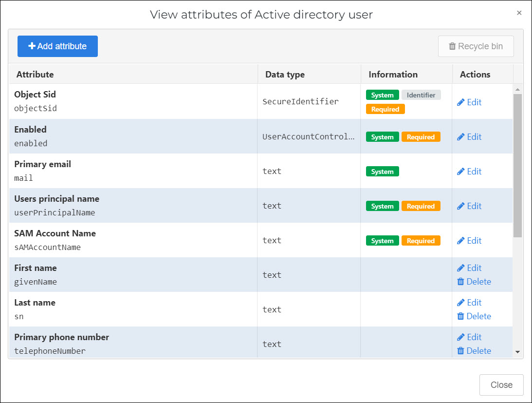Click the SAM Account Name attribute name
Image resolution: width=532 pixels, height=403 pixels.
coord(55,233)
